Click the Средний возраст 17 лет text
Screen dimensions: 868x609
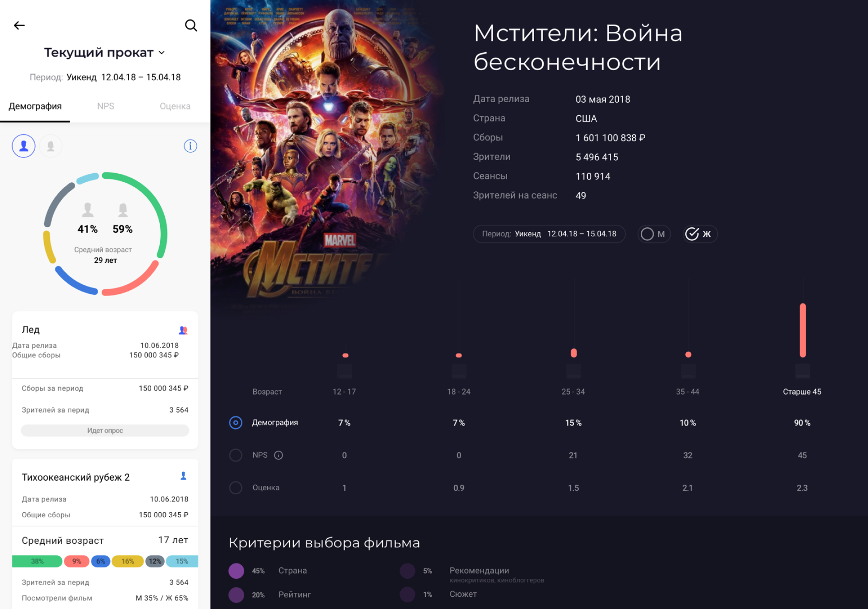(105, 540)
